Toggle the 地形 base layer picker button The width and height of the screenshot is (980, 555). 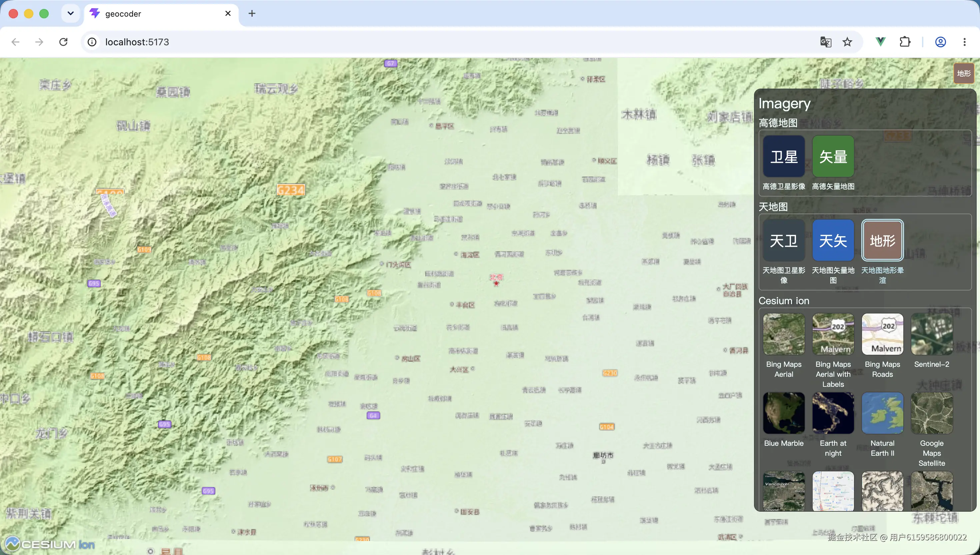click(964, 73)
